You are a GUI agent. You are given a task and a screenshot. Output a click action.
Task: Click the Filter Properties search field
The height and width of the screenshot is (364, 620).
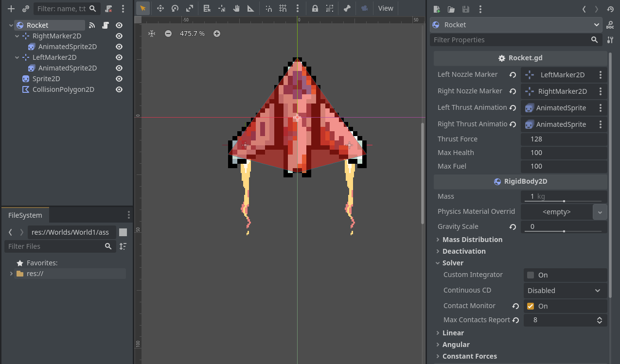511,40
